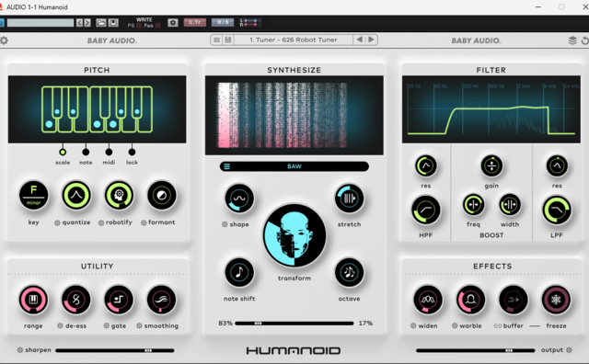Click the C.Tr button in host toolbar

pyautogui.click(x=194, y=22)
